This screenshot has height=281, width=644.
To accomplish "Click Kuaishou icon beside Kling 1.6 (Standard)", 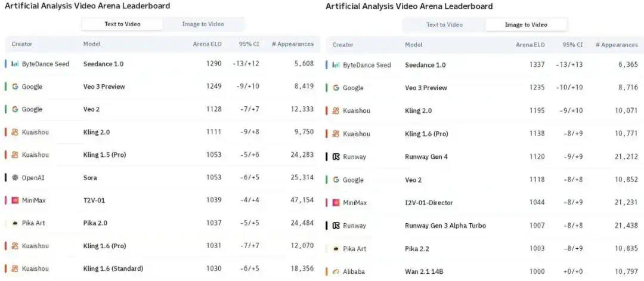I will click(15, 268).
